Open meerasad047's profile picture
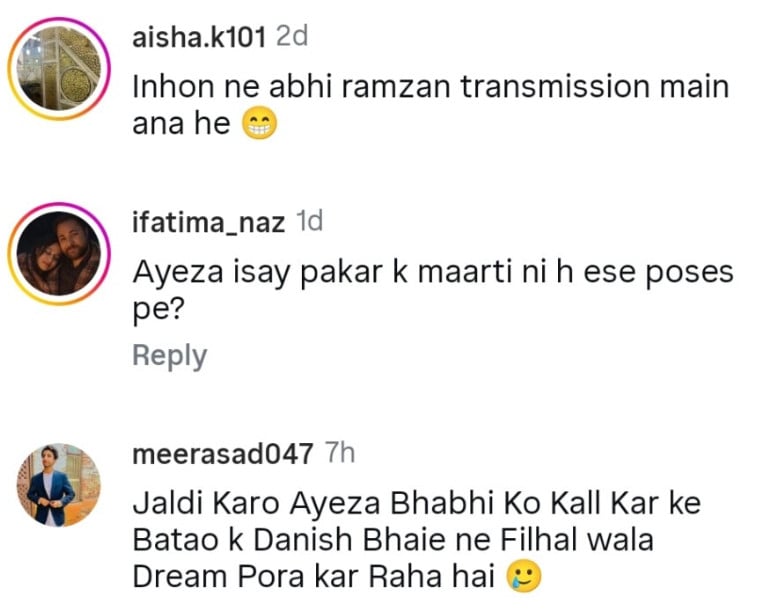The image size is (775, 616). point(59,484)
